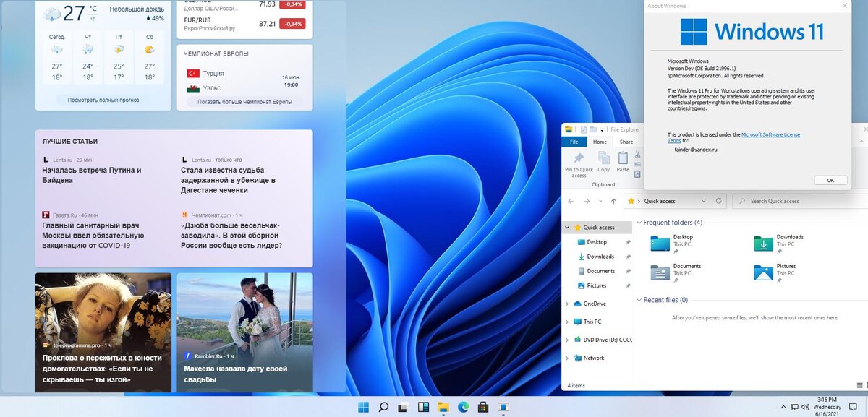This screenshot has height=417, width=868.
Task: Open article about 'Главный санитарный врач Москвы'
Action: pos(93,235)
